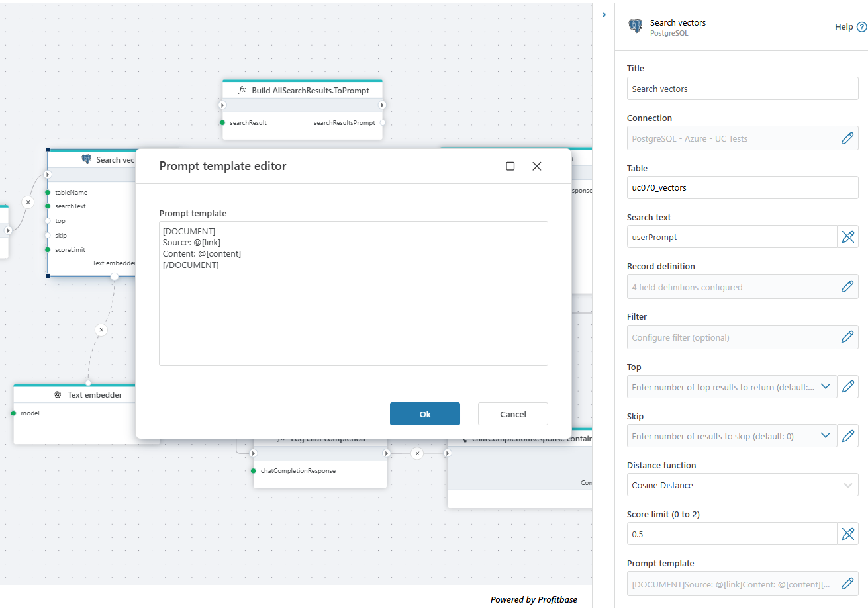Click the Filter configuration pencil icon
This screenshot has height=608, width=868.
[x=847, y=337]
